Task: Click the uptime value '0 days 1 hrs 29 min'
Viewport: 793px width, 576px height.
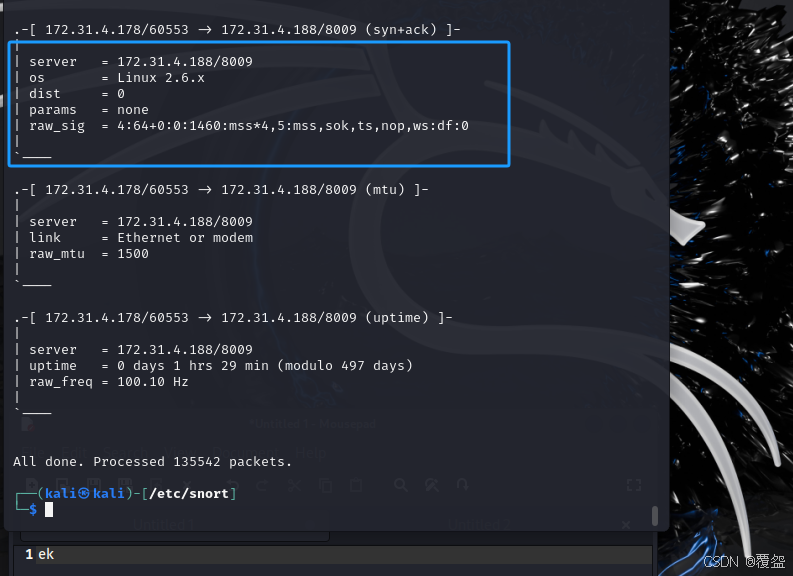Action: [193, 366]
